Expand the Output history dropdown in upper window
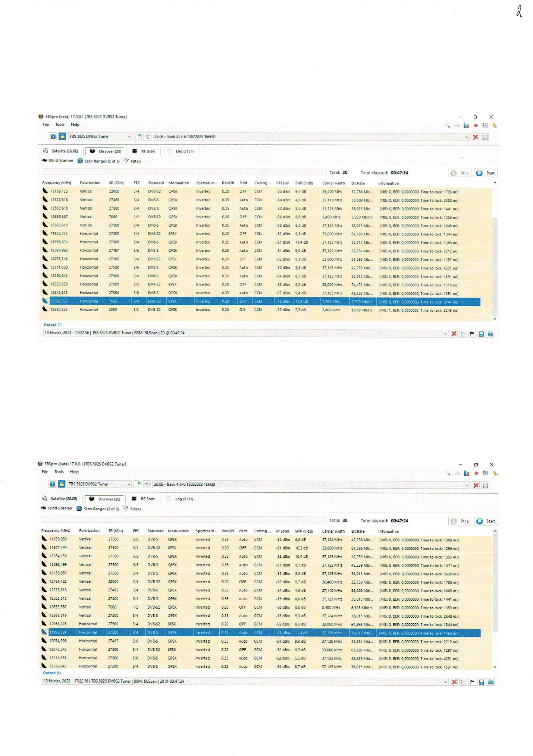 pos(445,334)
